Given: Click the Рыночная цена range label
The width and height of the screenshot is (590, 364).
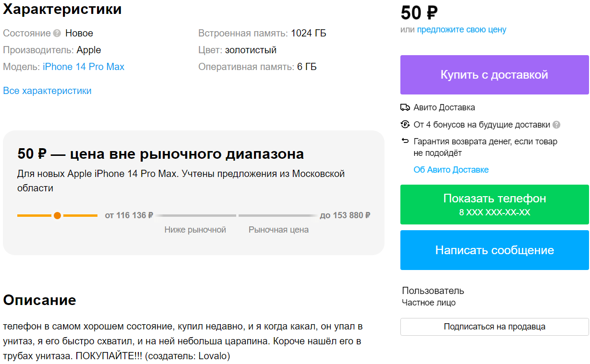Looking at the screenshot, I should pos(278,230).
